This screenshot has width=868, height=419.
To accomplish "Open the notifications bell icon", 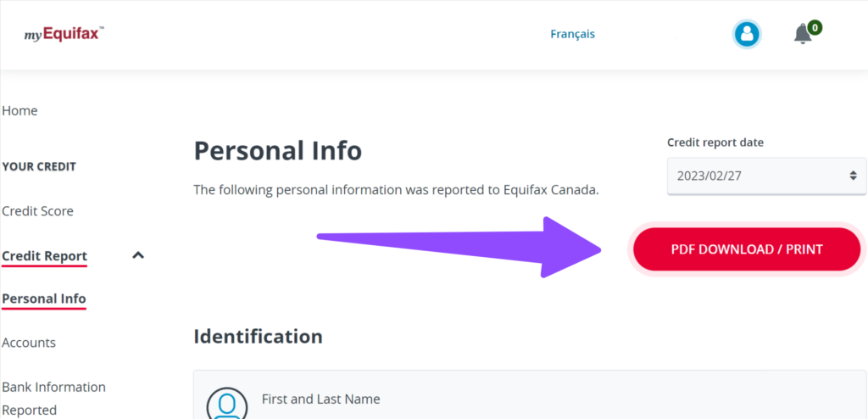I will [x=803, y=35].
